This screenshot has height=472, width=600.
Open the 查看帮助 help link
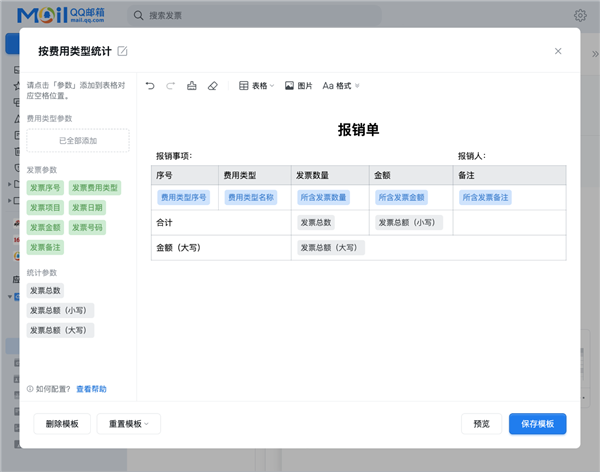coord(91,388)
